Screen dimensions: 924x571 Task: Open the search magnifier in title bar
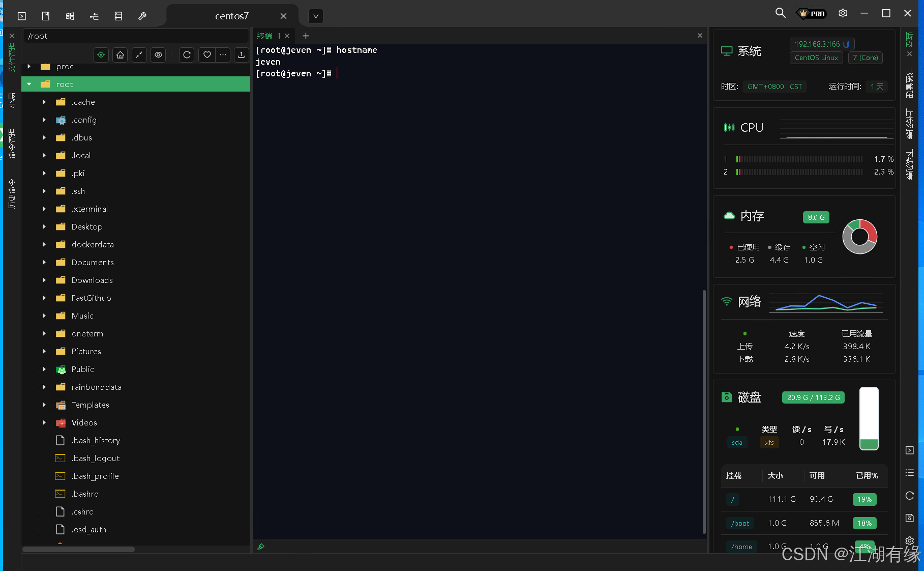(780, 13)
